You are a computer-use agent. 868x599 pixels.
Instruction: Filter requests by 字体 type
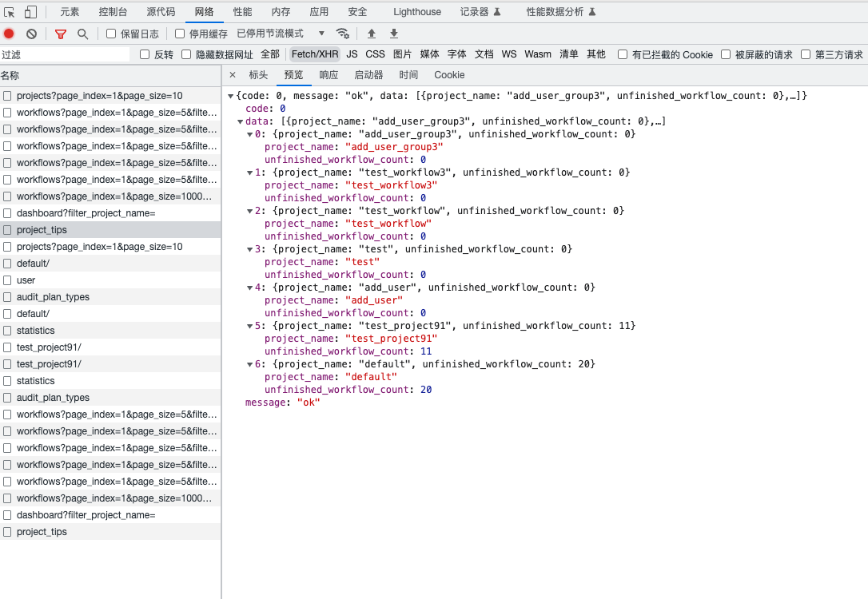pos(457,54)
